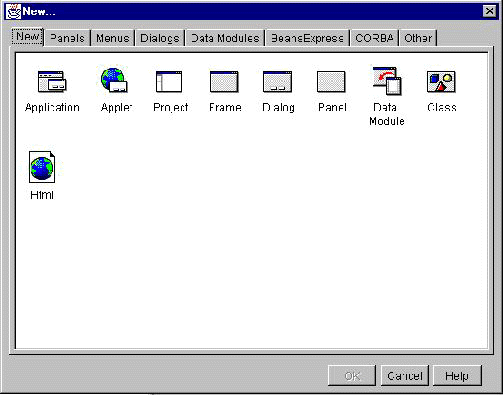Select the Project icon
This screenshot has height=395, width=503.
pyautogui.click(x=169, y=82)
